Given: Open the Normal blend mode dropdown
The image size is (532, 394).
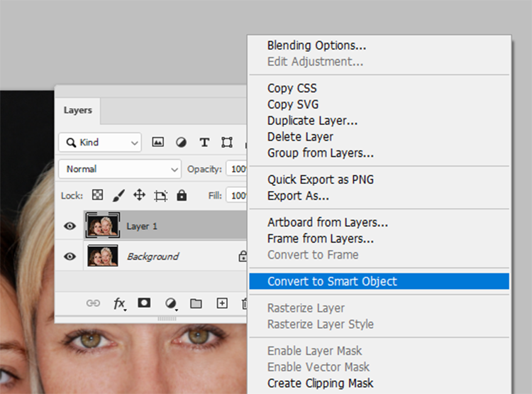Looking at the screenshot, I should pyautogui.click(x=120, y=169).
